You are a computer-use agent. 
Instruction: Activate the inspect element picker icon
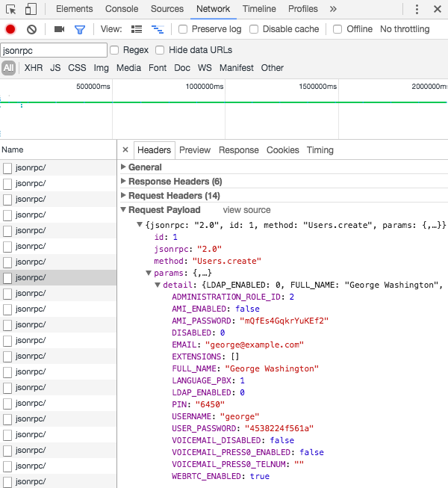pos(11,10)
